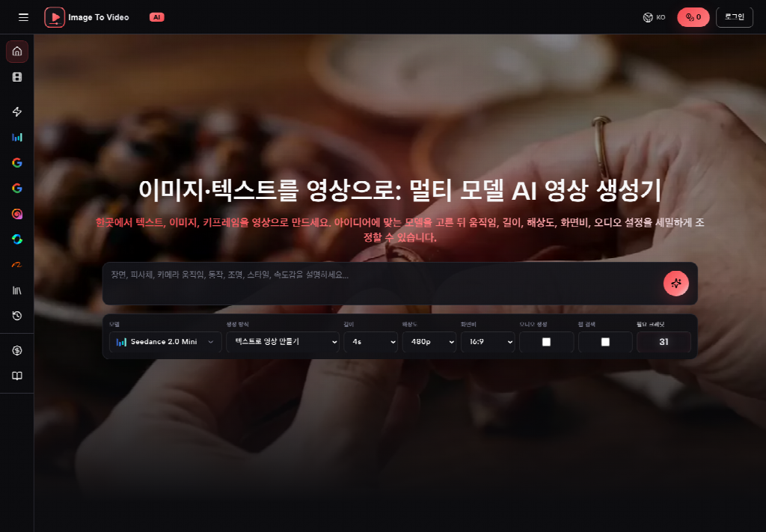Click the credits counter showing 0
The image size is (766, 532).
pos(693,17)
